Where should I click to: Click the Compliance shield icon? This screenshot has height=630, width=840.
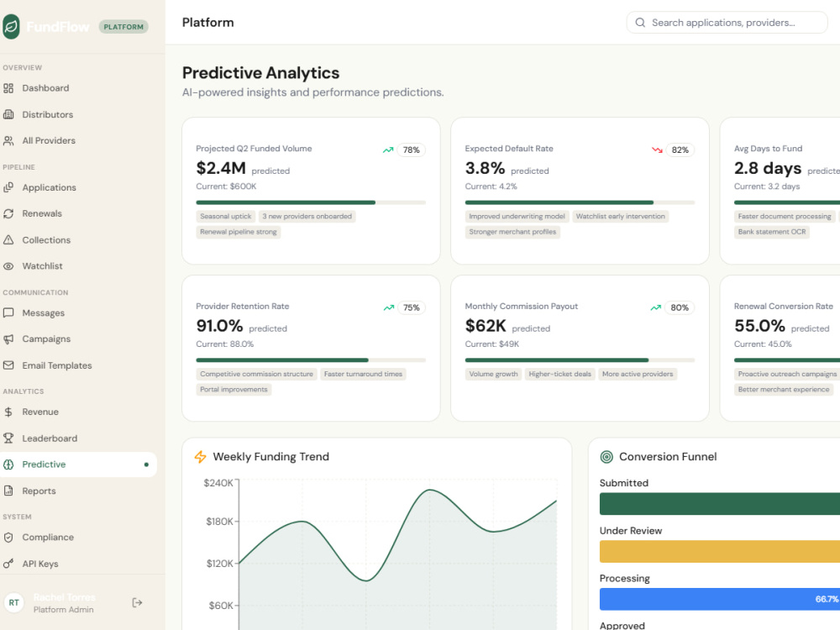point(8,538)
